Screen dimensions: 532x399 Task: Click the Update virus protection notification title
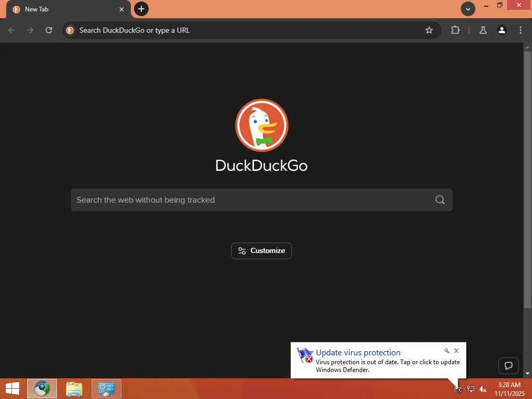click(358, 353)
